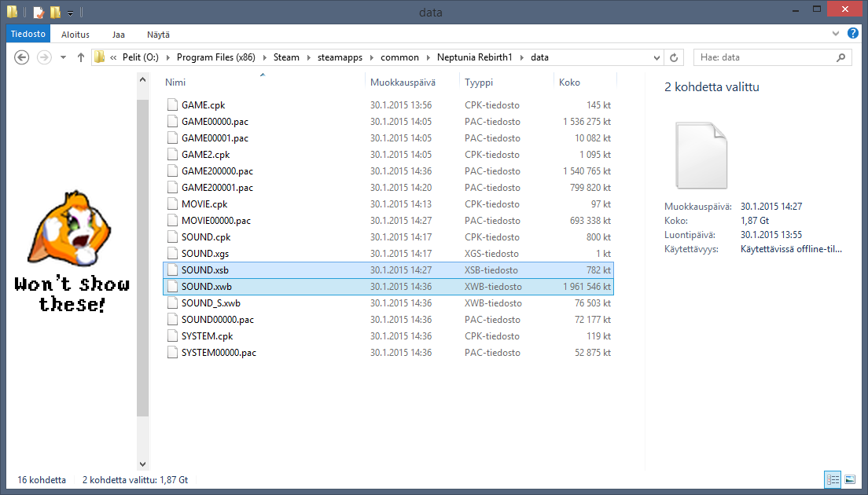Click navigation pane scroll down arrow
The image size is (868, 495).
pos(143,464)
